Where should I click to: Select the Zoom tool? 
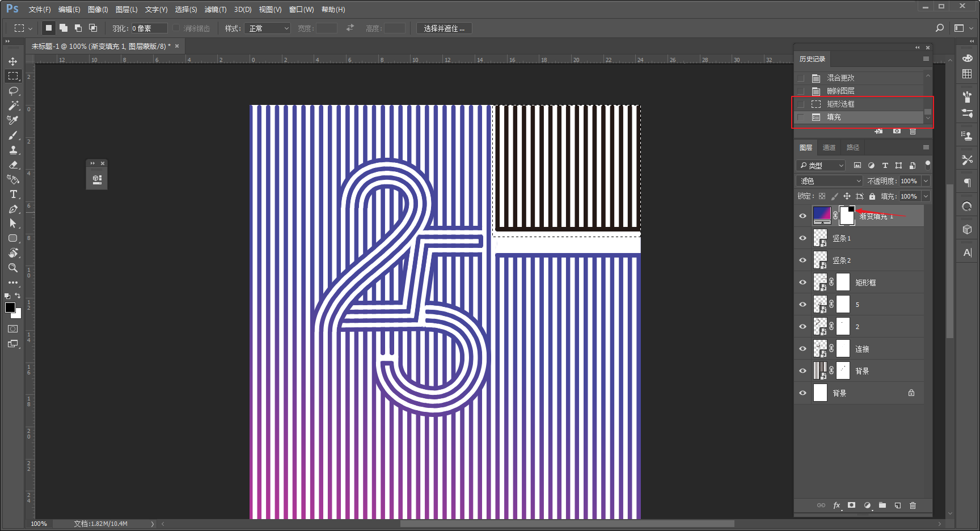pos(13,268)
